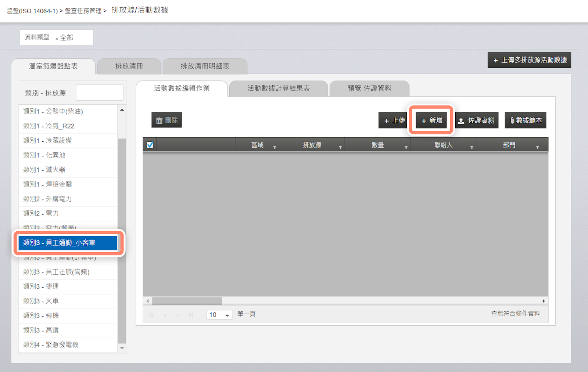The height and width of the screenshot is (372, 588).
Task: Click the 數量 column header
Action: pos(377,145)
